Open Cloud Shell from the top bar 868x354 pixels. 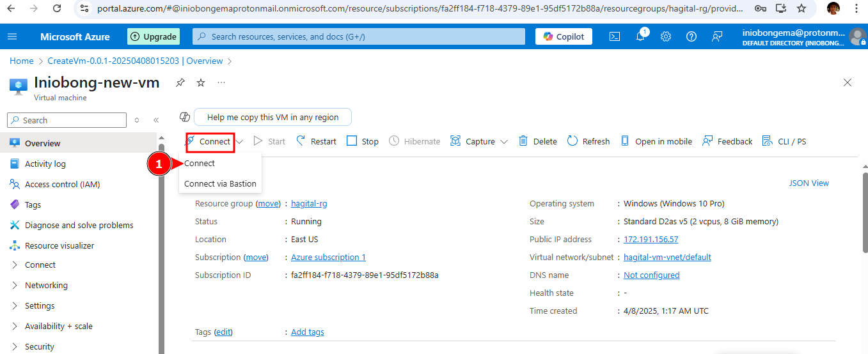614,36
